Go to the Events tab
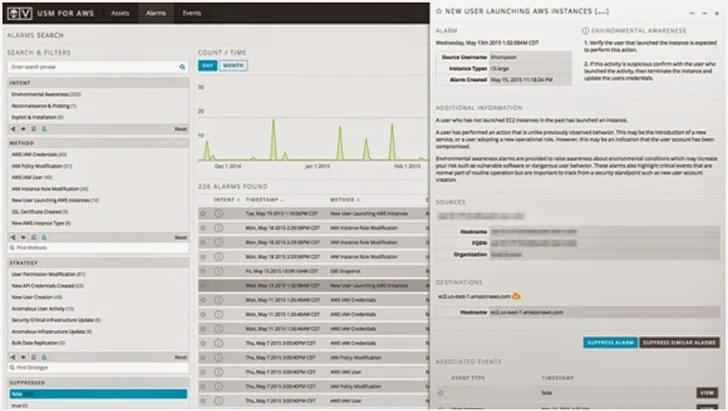Viewport: 728px width, 411px height. [x=192, y=13]
